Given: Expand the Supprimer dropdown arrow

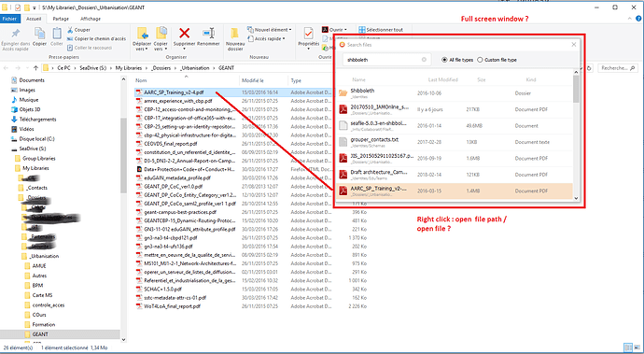Looking at the screenshot, I should pos(184,49).
